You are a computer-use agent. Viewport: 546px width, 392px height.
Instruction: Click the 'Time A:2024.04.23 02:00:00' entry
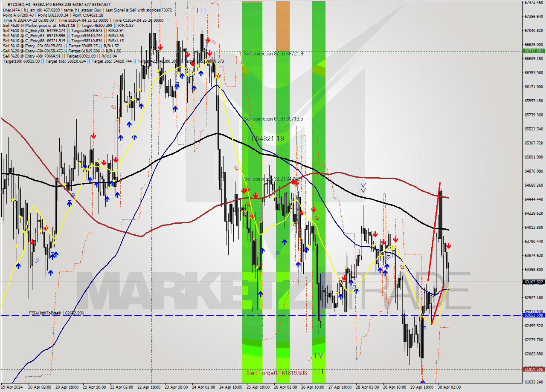tap(28, 20)
